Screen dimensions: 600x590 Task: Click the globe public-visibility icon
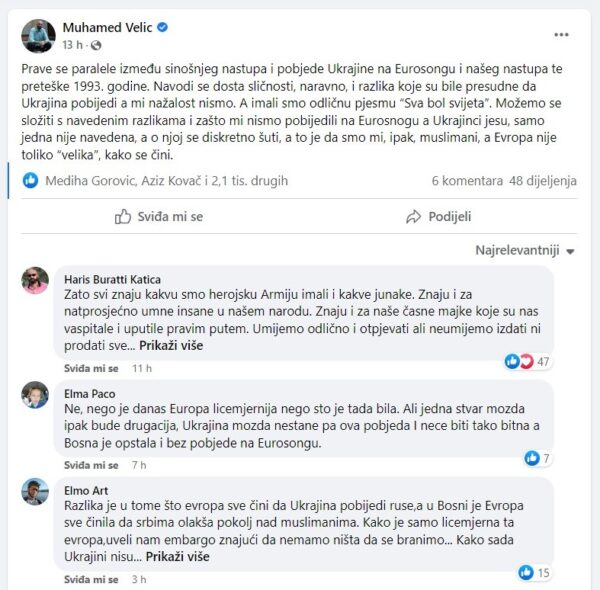96,45
